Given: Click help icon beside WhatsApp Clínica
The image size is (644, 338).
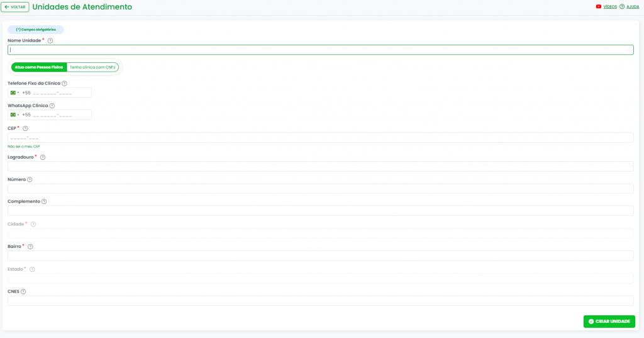Looking at the screenshot, I should [52, 106].
